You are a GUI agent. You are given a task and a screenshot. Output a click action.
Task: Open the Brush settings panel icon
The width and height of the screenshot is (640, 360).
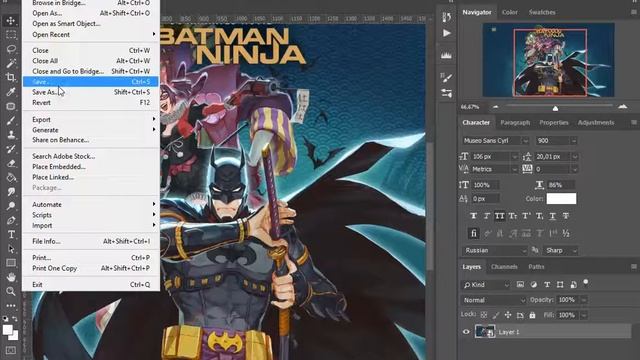[447, 77]
